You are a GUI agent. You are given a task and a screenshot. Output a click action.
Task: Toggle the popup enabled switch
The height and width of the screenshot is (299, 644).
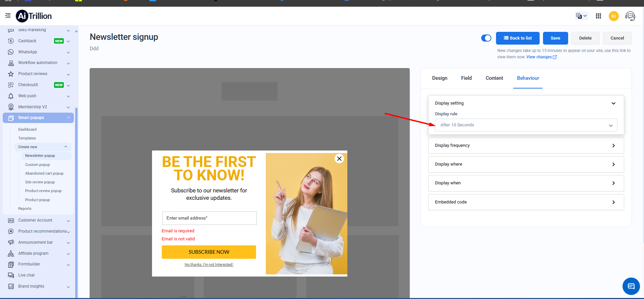(x=486, y=38)
